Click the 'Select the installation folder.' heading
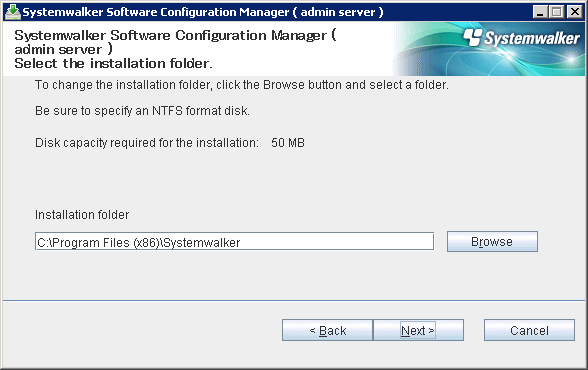Viewport: 588px width, 370px height. [x=113, y=63]
